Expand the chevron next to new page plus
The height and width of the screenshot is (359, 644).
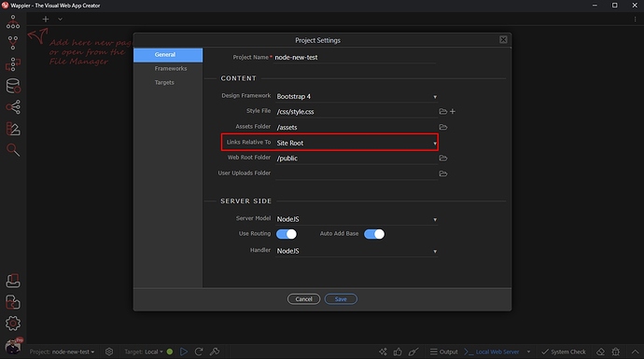[x=60, y=19]
